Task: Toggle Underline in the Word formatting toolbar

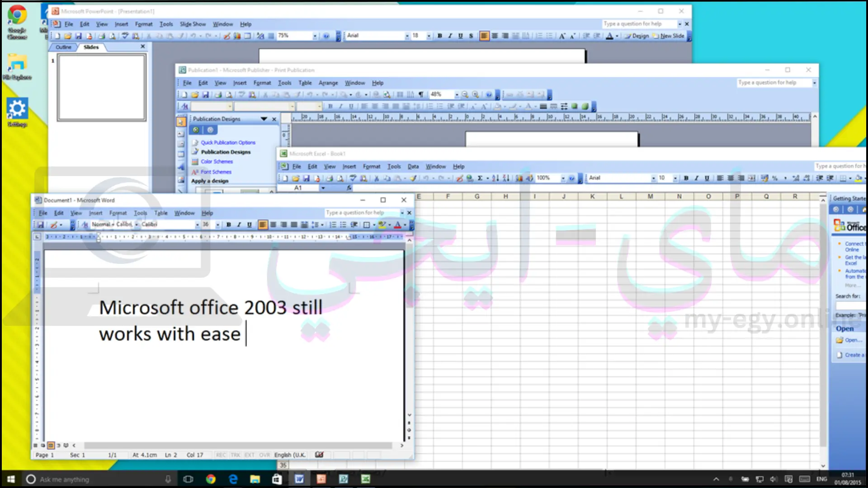Action: click(249, 225)
